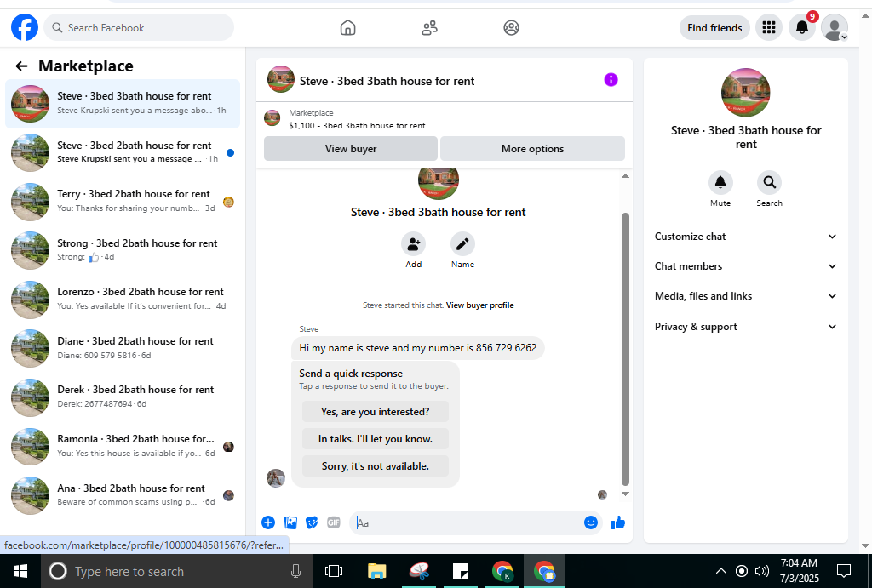
Task: Click the Search Facebook field
Action: point(139,27)
